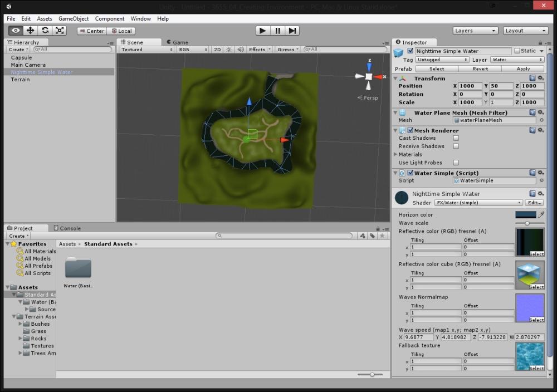Select the Move (translate) tool

(x=30, y=31)
